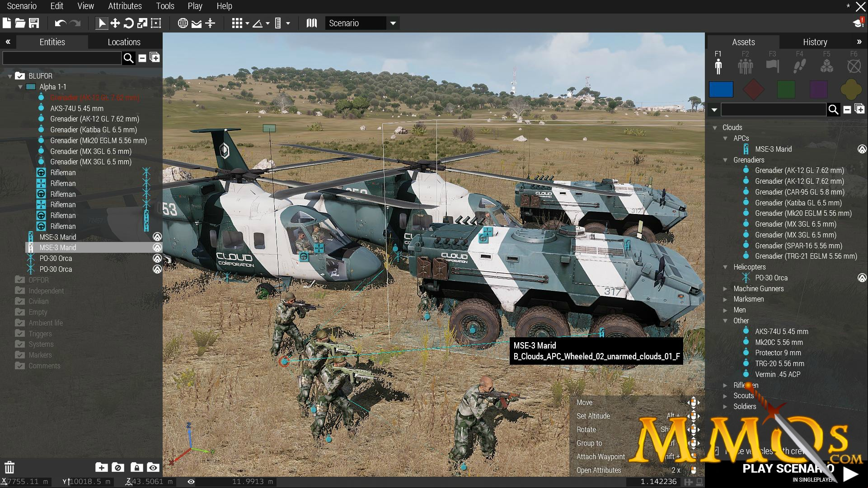Collapse the right assets panel
This screenshot has height=488, width=868.
[x=859, y=42]
